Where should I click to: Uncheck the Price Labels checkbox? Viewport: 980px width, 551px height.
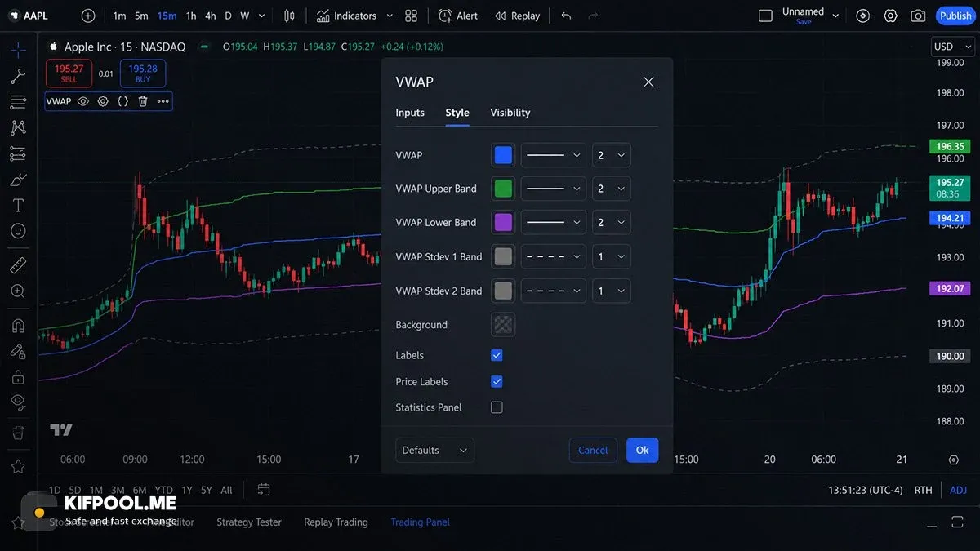[497, 381]
